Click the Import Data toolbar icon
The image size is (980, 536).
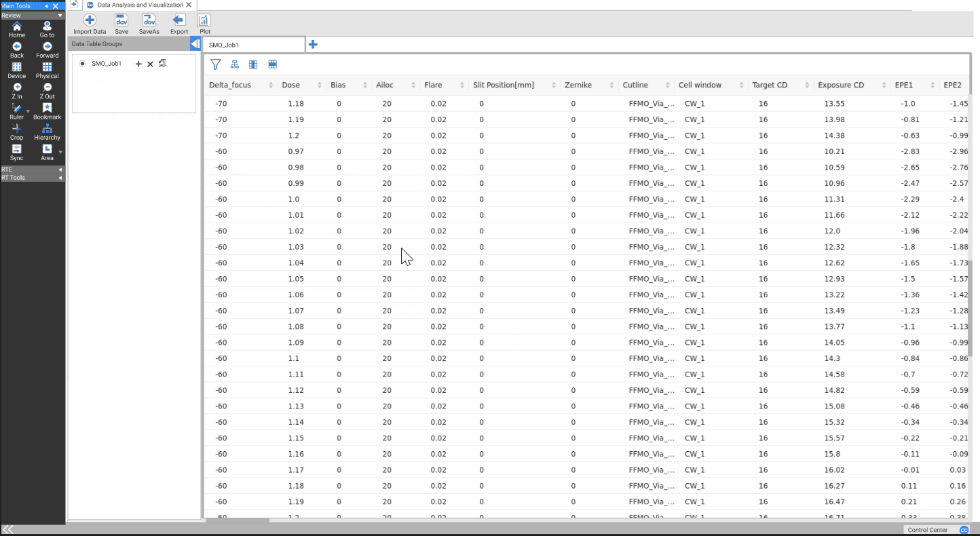tap(90, 20)
